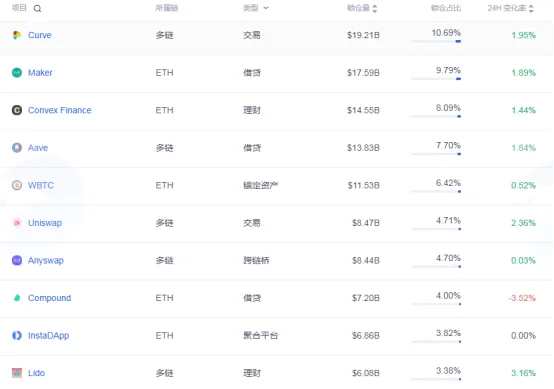Click the Aave logo icon

[17, 148]
